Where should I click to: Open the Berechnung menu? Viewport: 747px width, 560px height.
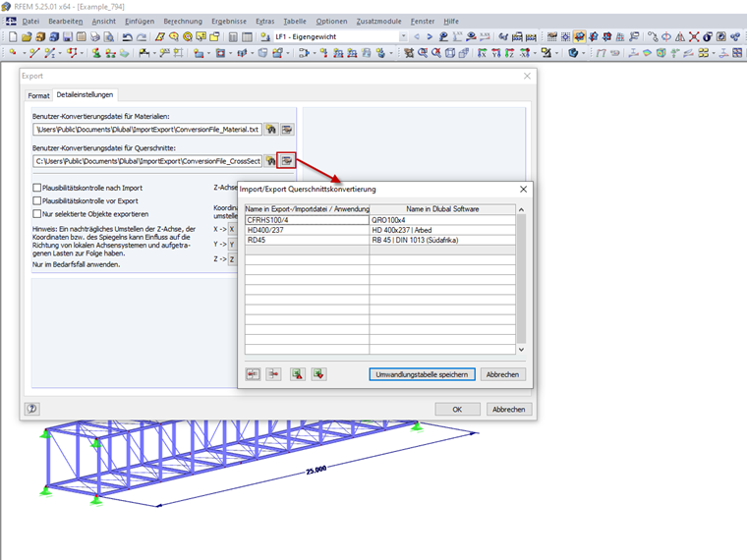pos(183,21)
